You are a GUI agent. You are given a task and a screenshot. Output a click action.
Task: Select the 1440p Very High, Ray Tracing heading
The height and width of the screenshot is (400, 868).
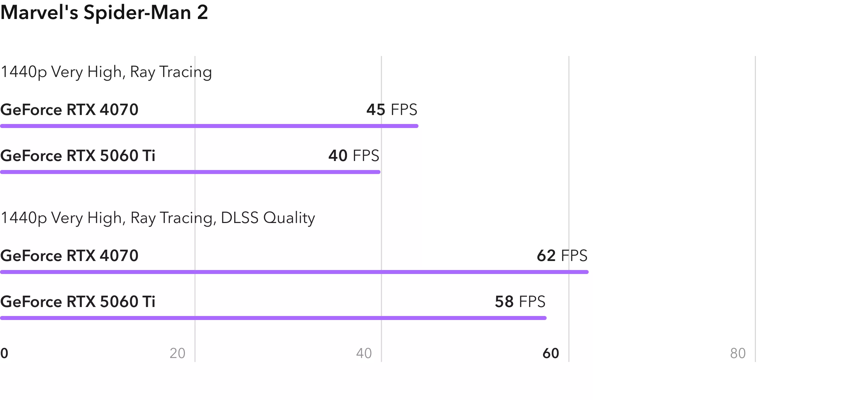tap(106, 72)
